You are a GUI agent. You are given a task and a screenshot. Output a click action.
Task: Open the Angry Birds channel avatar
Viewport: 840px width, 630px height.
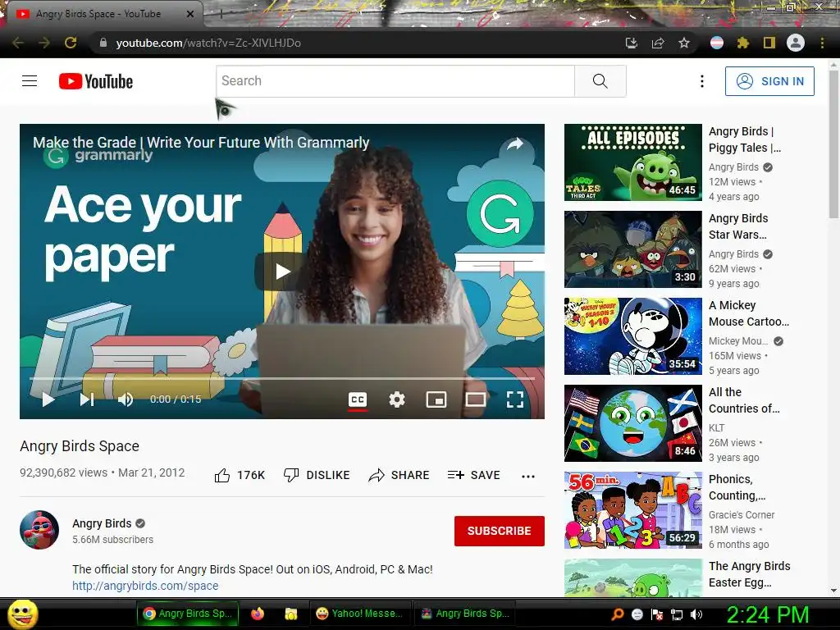[39, 530]
